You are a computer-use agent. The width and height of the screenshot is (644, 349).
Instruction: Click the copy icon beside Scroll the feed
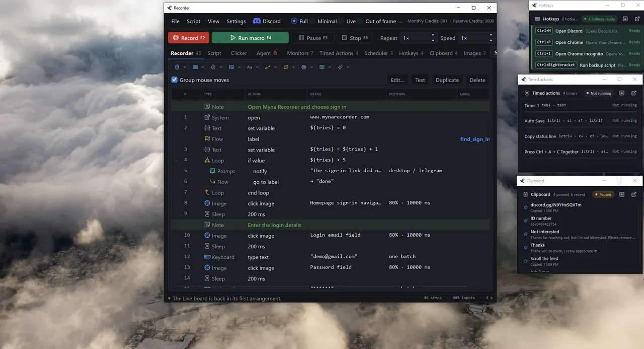(x=526, y=261)
